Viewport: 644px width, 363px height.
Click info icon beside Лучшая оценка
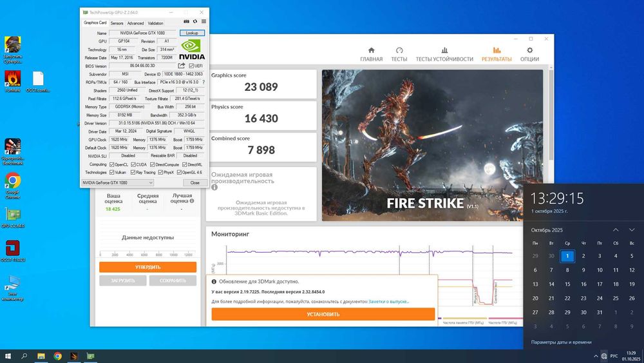[192, 201]
